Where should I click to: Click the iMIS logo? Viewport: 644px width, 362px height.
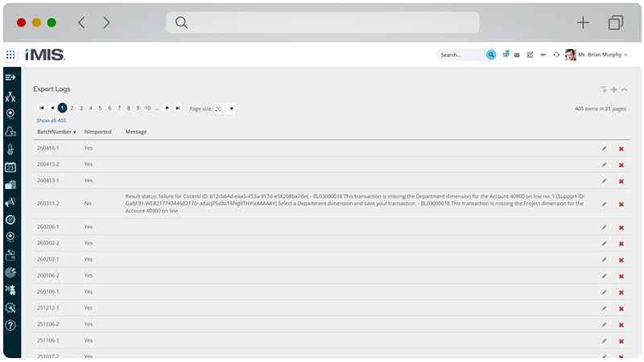click(x=45, y=55)
